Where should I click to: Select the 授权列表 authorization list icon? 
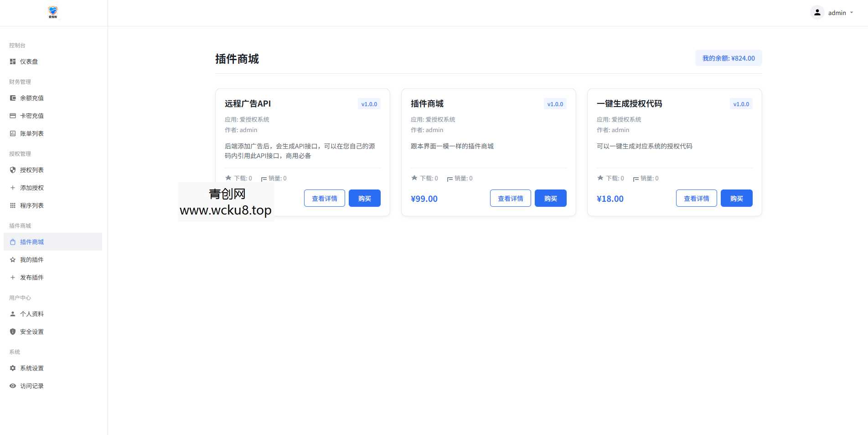[12, 170]
